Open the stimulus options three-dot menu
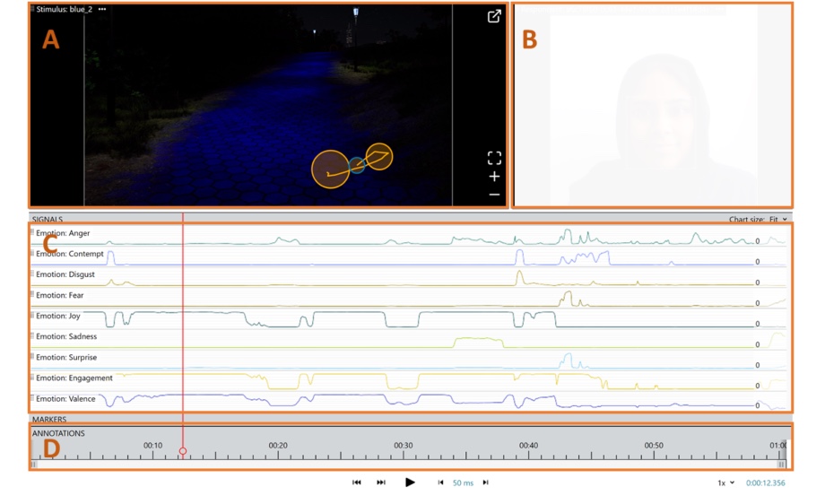 (x=102, y=9)
